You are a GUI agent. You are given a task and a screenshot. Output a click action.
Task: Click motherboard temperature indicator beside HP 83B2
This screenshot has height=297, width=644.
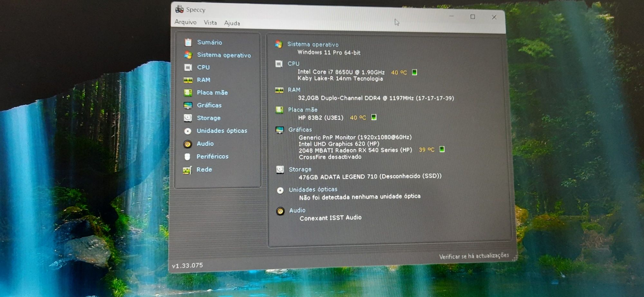374,117
